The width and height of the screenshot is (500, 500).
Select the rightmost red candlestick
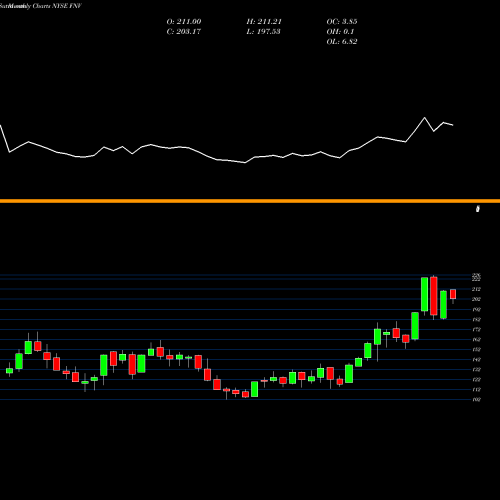[453, 294]
